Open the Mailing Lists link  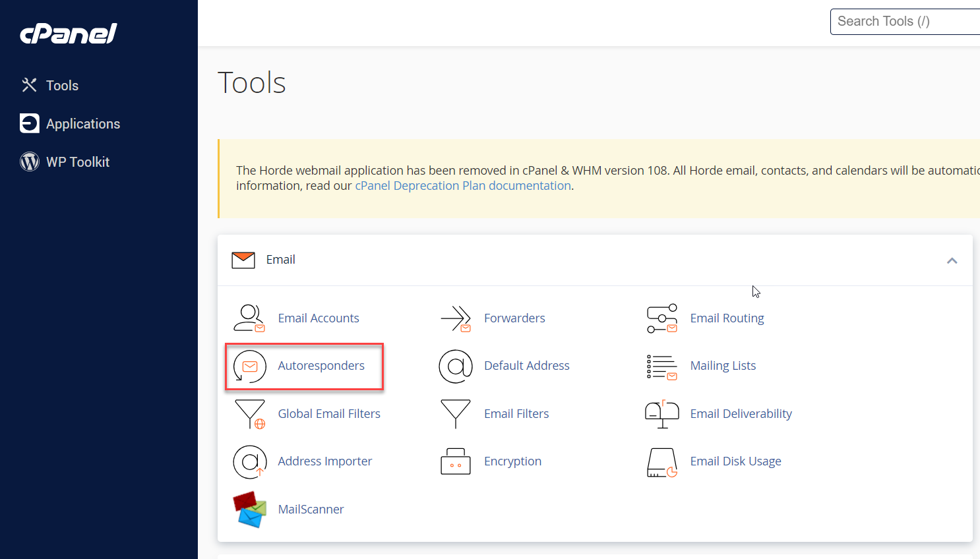723,366
